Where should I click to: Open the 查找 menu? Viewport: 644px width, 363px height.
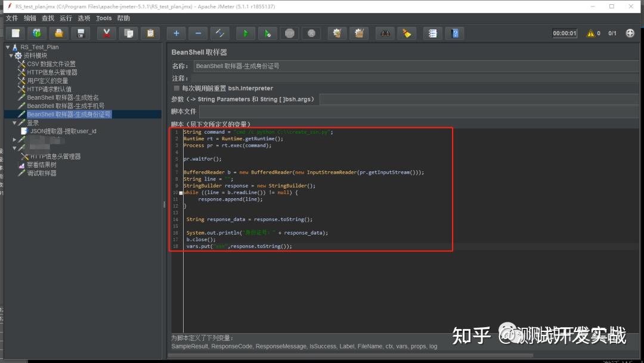pyautogui.click(x=48, y=18)
